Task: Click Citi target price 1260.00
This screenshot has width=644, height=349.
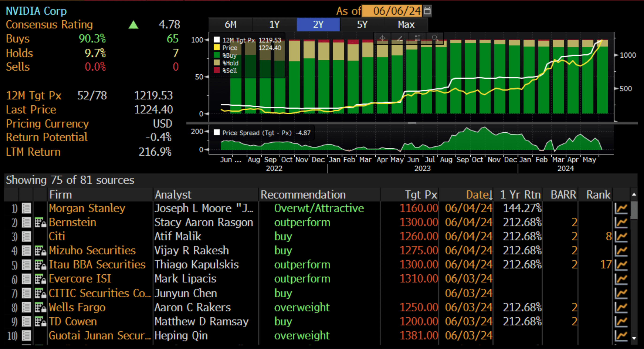Action: 419,236
